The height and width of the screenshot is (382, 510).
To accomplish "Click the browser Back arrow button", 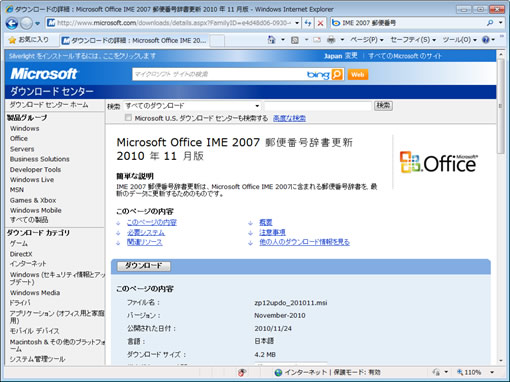I will point(12,23).
